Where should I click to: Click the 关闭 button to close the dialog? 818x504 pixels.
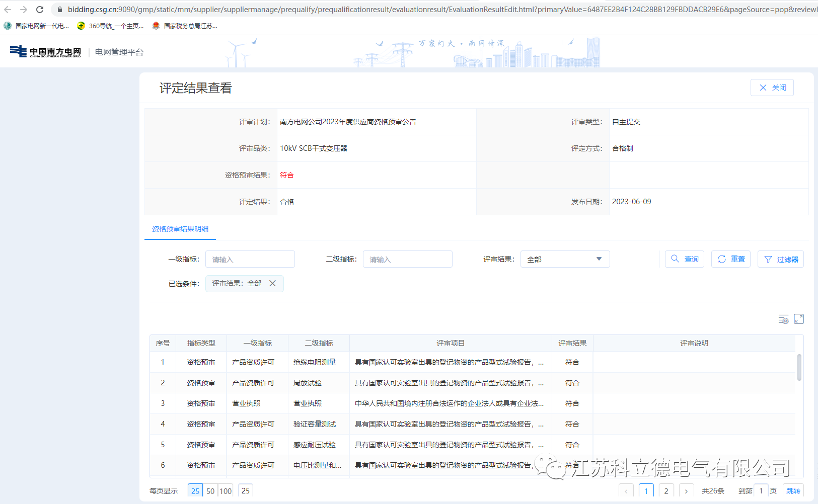[x=772, y=87]
